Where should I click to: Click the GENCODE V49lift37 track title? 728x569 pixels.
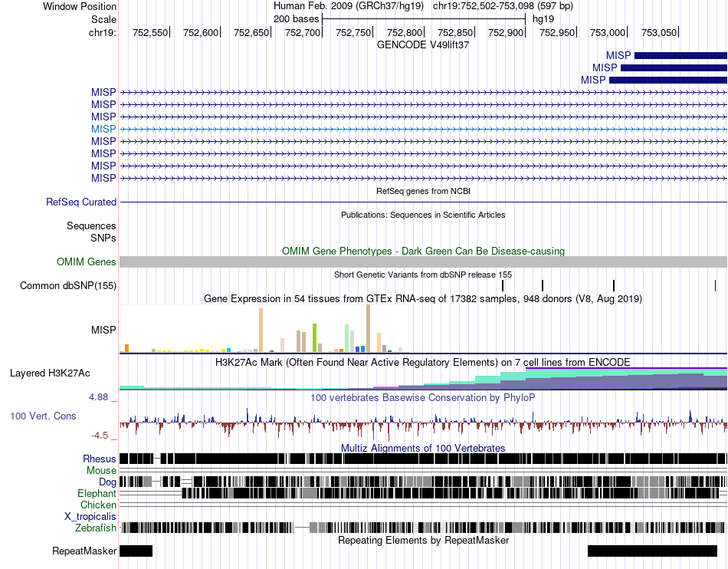pos(422,45)
